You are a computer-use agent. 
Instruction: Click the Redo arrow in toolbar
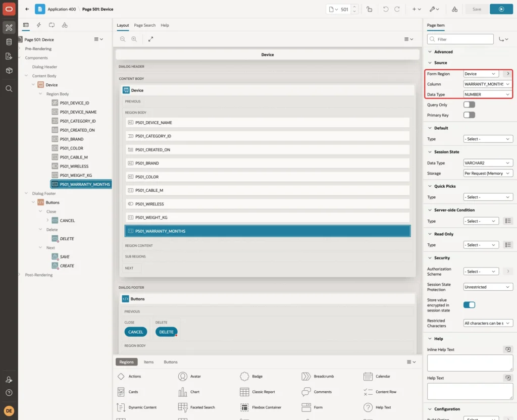[x=397, y=9]
